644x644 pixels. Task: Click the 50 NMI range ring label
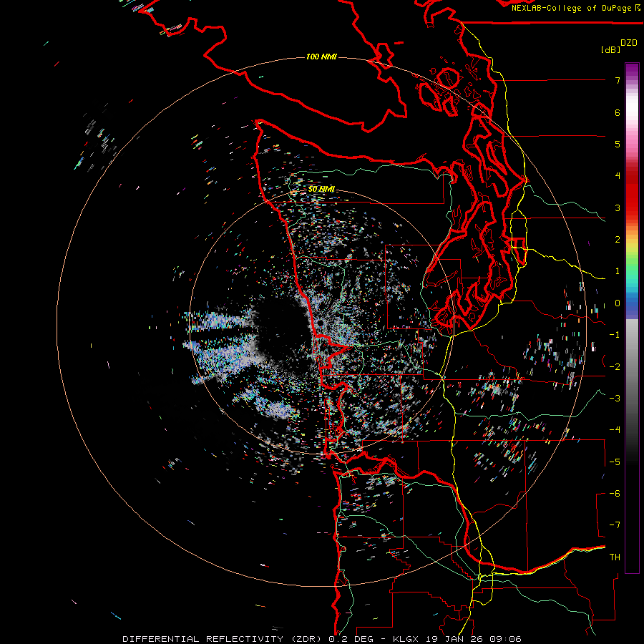click(321, 189)
